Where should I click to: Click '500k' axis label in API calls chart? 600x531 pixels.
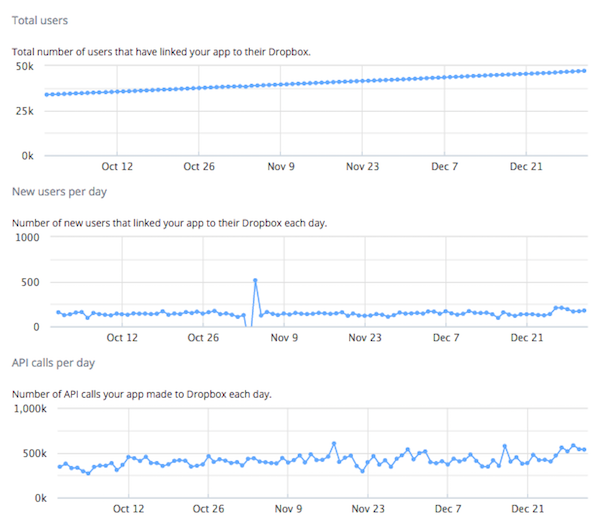pos(34,454)
